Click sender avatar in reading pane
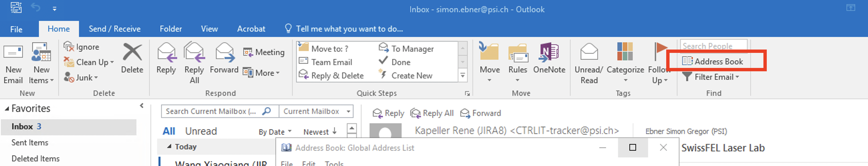This screenshot has width=868, height=166. point(385,131)
